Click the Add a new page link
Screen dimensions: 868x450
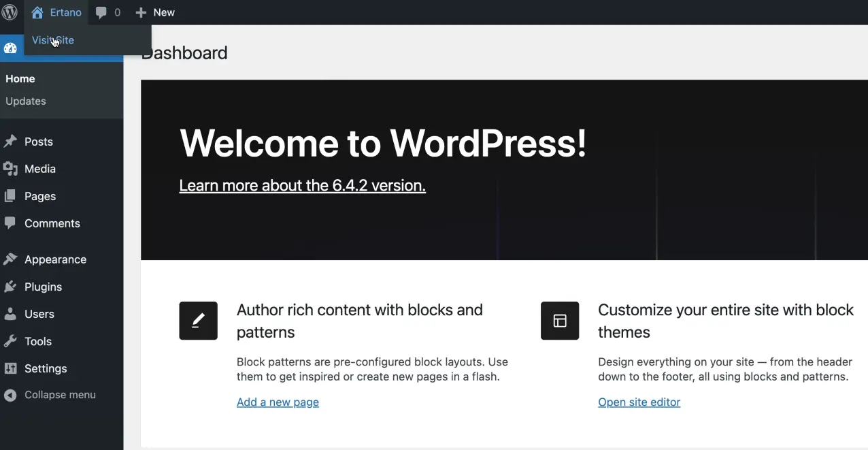278,402
